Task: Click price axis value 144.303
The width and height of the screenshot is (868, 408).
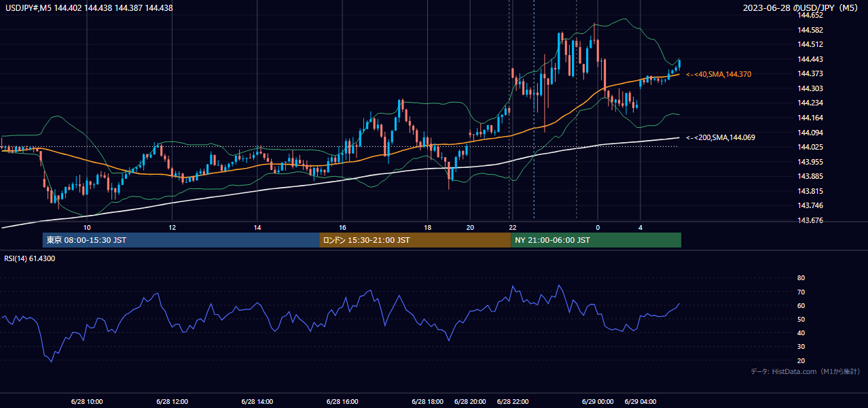Action: point(810,88)
